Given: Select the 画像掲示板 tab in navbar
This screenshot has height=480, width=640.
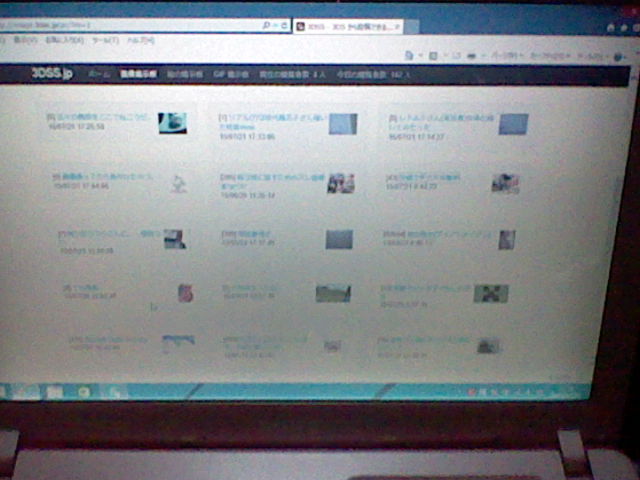Looking at the screenshot, I should pos(138,75).
